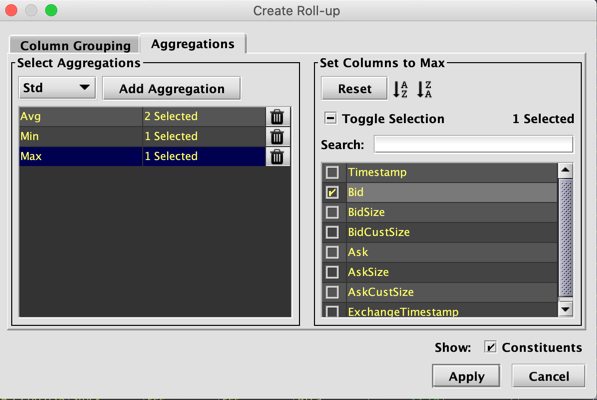597x400 pixels.
Task: Apply the roll-up settings
Action: (x=466, y=376)
